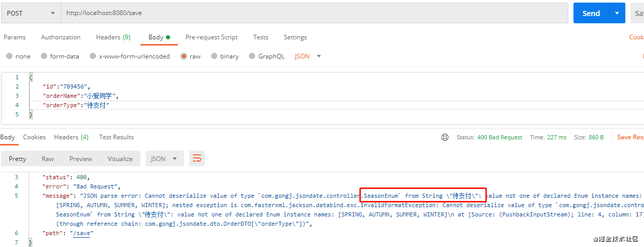Viewport: 644px width, 247px height.
Task: Open the Send button arrow menu
Action: pos(617,13)
